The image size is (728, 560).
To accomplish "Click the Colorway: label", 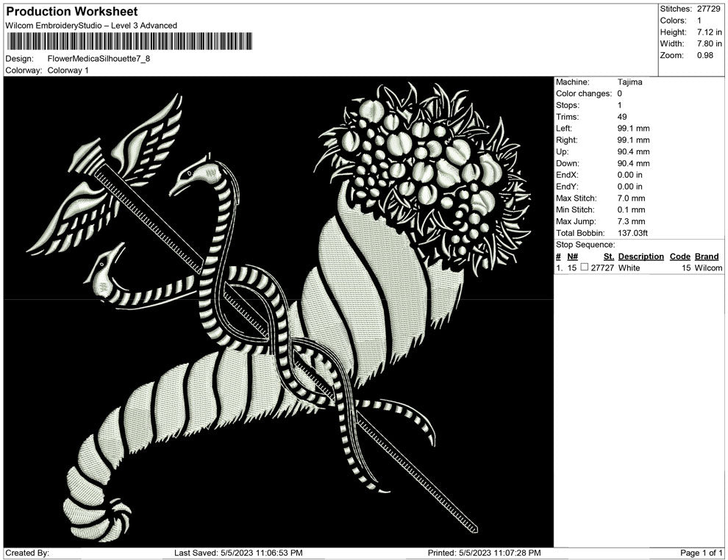I will click(24, 70).
